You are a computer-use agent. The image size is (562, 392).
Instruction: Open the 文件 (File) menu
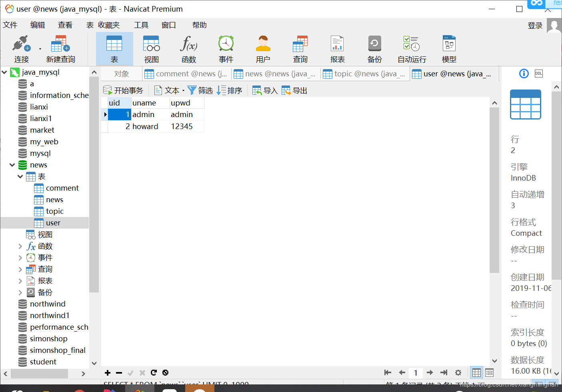pos(10,25)
